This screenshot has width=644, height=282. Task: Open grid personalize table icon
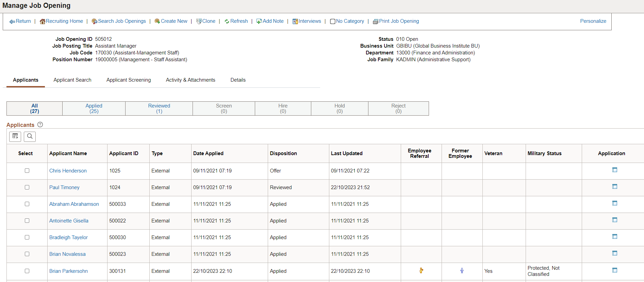[x=15, y=136]
